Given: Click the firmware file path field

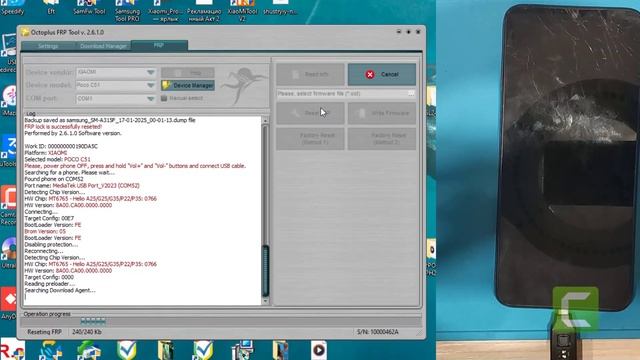Looking at the screenshot, I should [342, 93].
